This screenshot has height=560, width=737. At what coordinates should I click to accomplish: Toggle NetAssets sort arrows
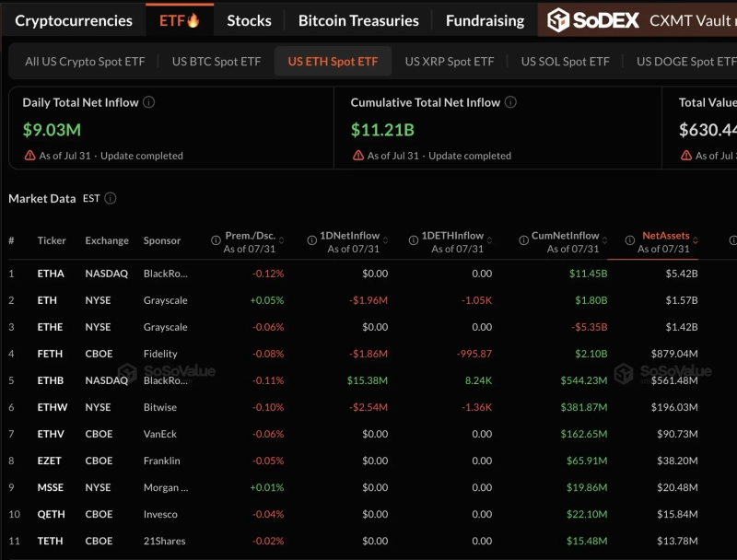(696, 240)
